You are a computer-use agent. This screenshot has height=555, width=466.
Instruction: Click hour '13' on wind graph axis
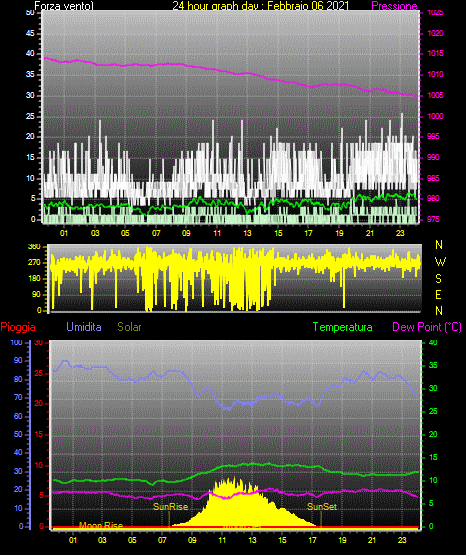(x=247, y=233)
